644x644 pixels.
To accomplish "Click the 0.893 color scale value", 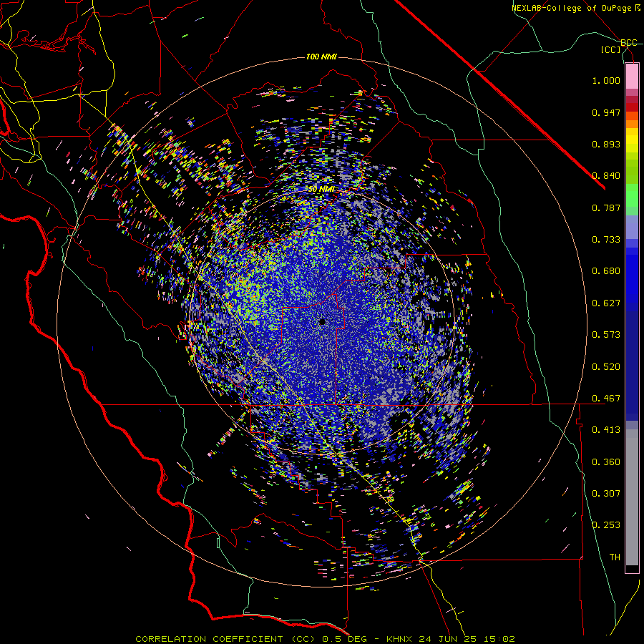I will tap(606, 144).
